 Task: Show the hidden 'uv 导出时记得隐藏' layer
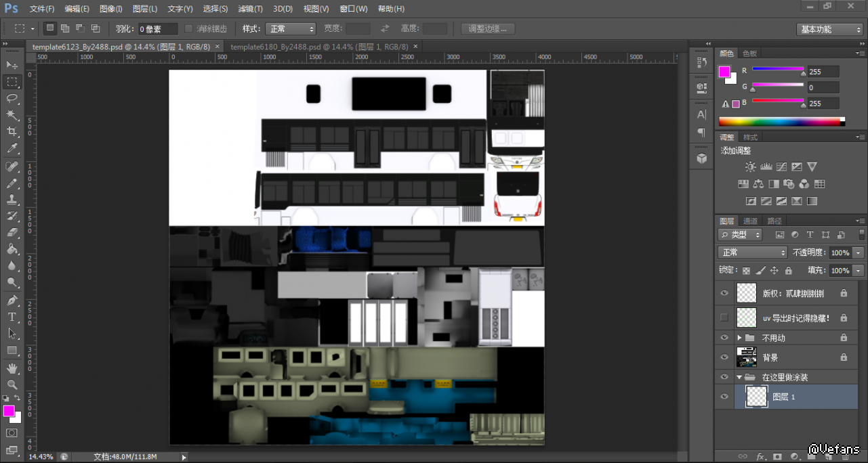[724, 317]
